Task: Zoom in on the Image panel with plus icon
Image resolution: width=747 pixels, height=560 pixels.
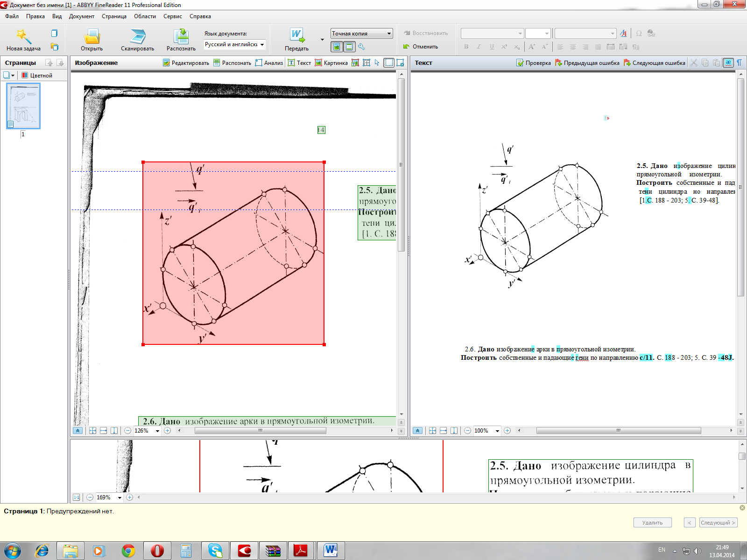Action: (x=167, y=431)
